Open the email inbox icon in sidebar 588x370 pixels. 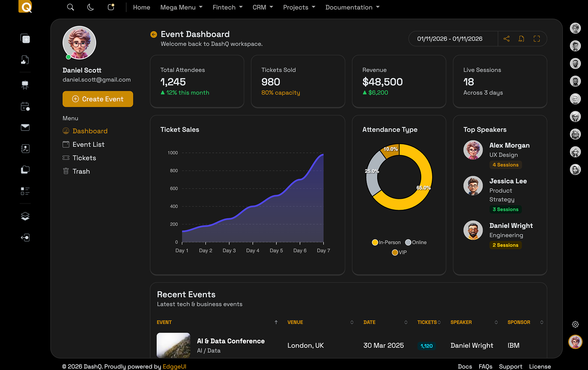click(25, 127)
